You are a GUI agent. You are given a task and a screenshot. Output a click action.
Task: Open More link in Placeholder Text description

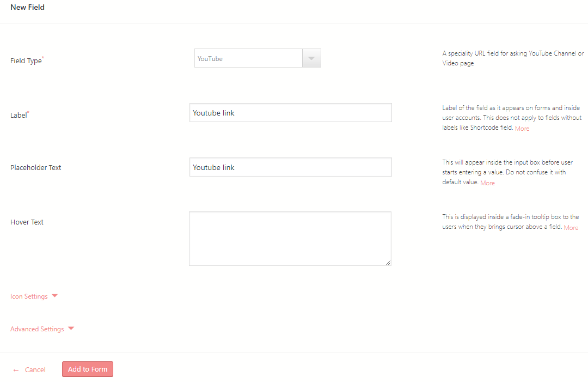point(487,183)
